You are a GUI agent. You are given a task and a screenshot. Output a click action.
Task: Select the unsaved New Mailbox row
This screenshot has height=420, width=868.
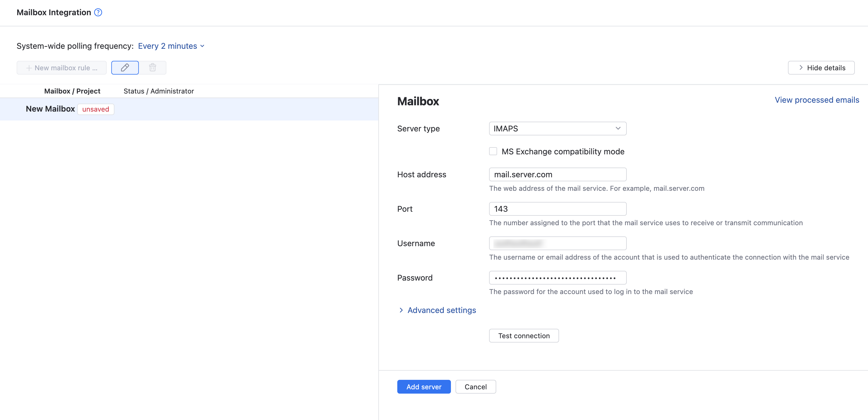pos(50,108)
